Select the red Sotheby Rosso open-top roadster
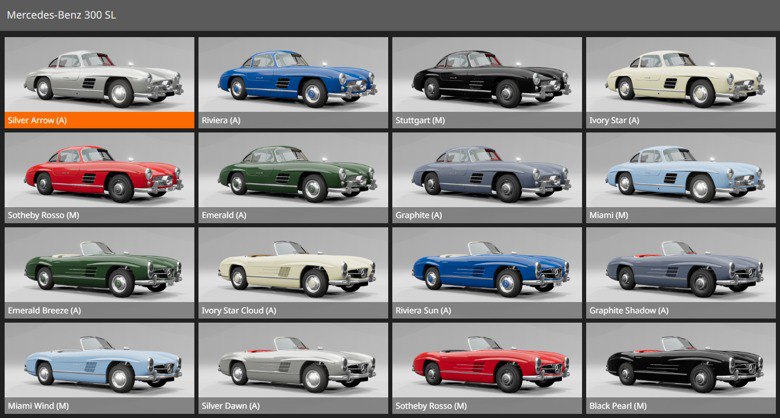 488,360
